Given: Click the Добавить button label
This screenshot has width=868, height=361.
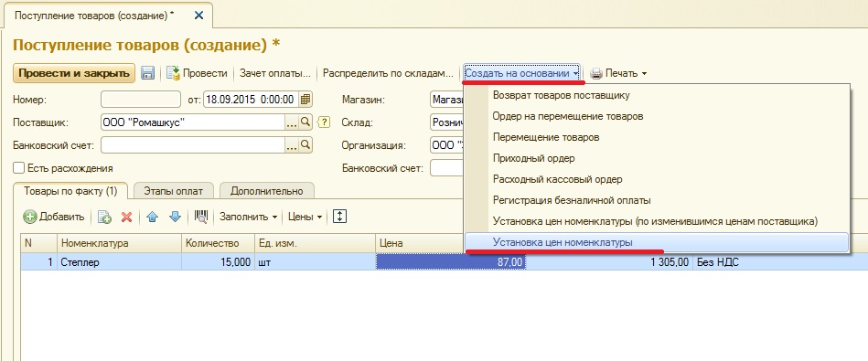Looking at the screenshot, I should pyautogui.click(x=61, y=218).
